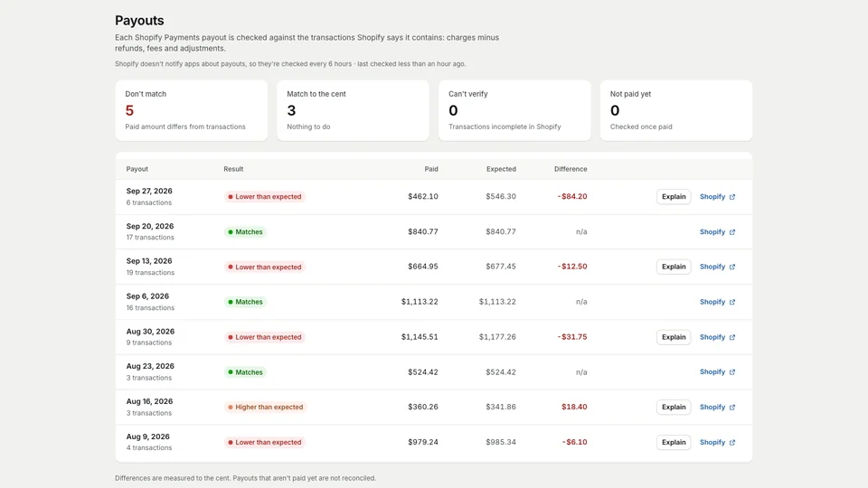
Task: Click Lower than expected badge for Sep 13
Action: [265, 267]
